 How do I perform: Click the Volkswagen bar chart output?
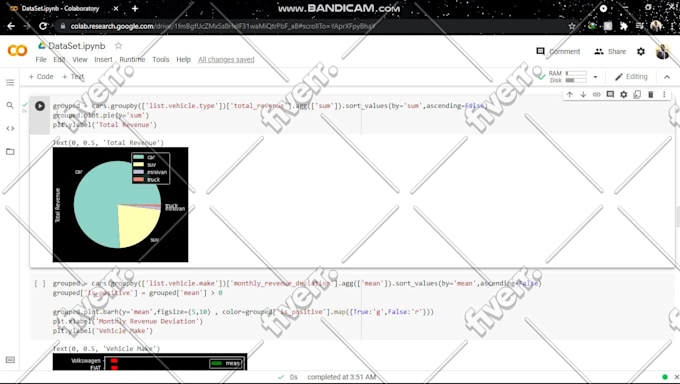pyautogui.click(x=150, y=362)
